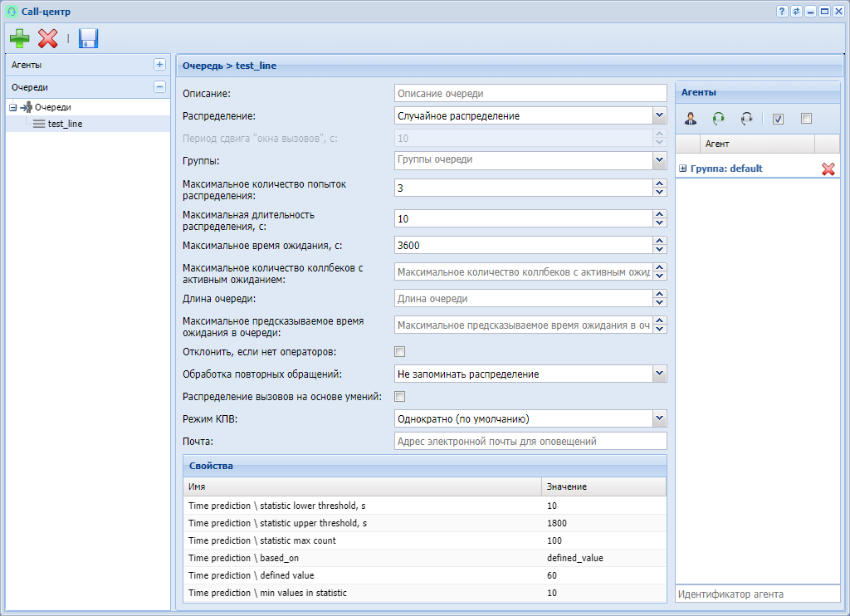Save changes with the floppy disk icon
Image resolution: width=850 pixels, height=616 pixels.
pyautogui.click(x=88, y=38)
